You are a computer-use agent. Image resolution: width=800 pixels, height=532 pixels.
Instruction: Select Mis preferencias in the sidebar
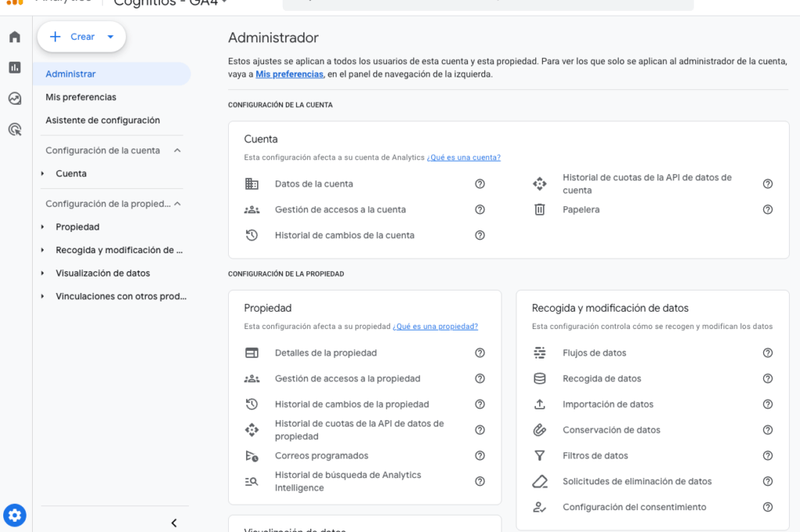(81, 98)
